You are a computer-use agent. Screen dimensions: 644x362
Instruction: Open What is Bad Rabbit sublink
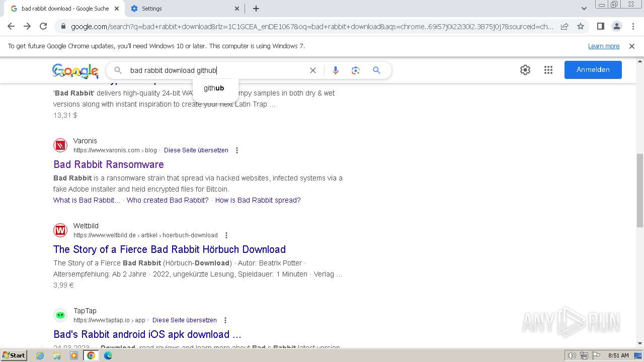[87, 200]
